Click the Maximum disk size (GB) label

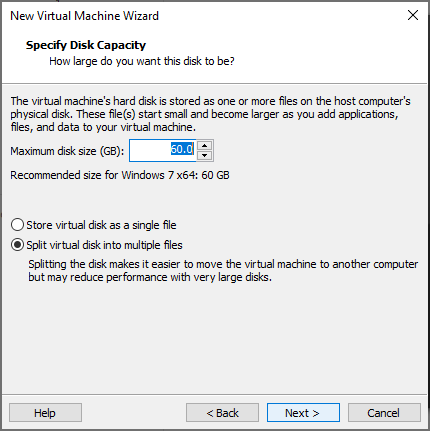tap(67, 151)
